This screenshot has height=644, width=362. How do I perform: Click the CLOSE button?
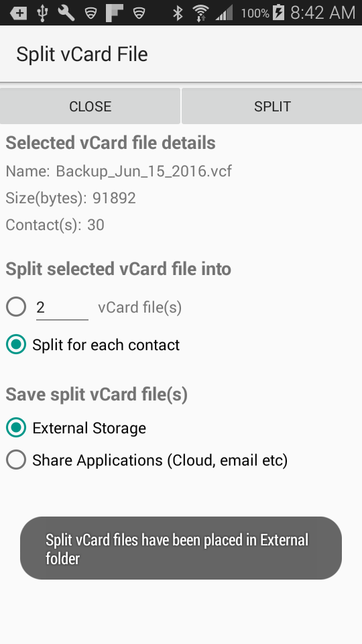[x=90, y=106]
